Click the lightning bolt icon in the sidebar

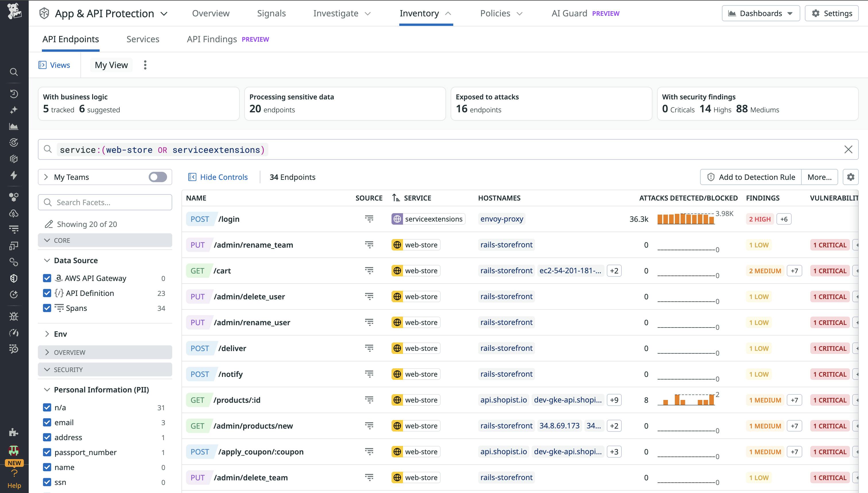13,175
